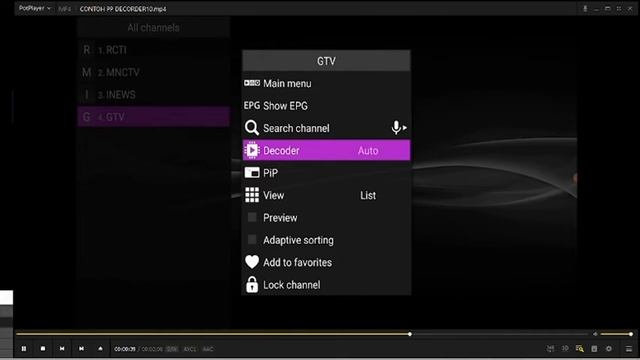640x360 pixels.
Task: Click the AAC audio codec label
Action: click(208, 349)
